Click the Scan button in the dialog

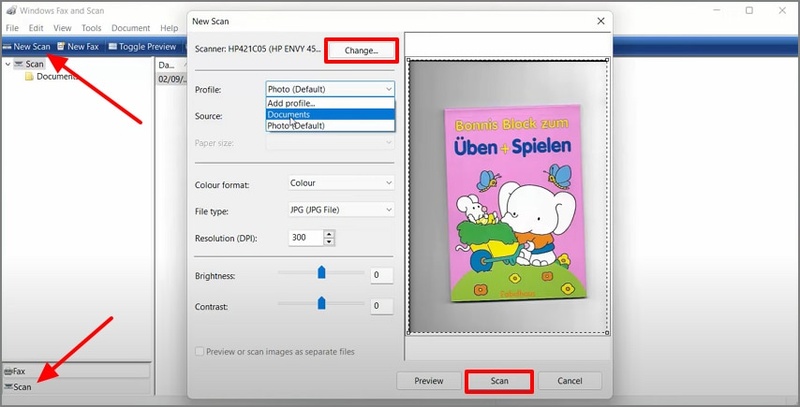pos(499,381)
